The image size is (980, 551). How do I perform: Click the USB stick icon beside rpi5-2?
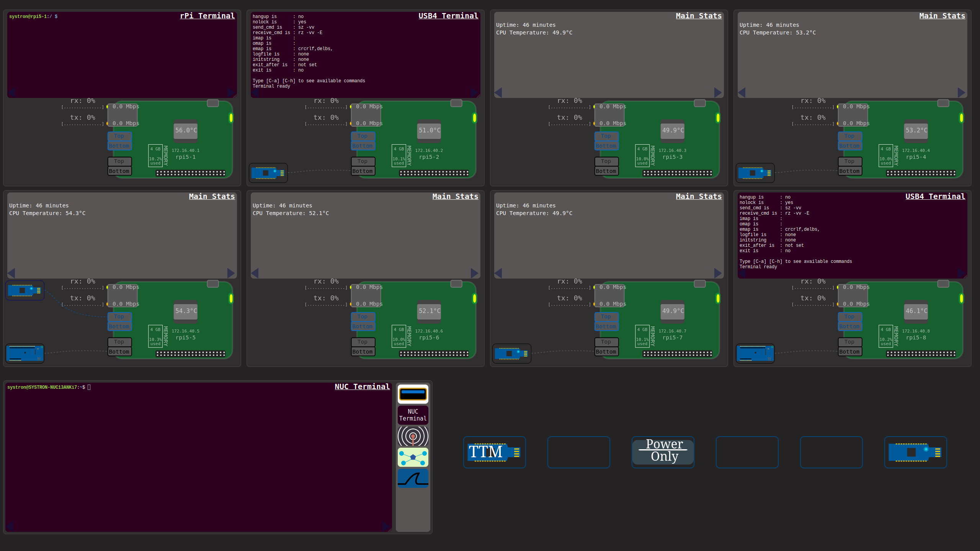tap(268, 173)
